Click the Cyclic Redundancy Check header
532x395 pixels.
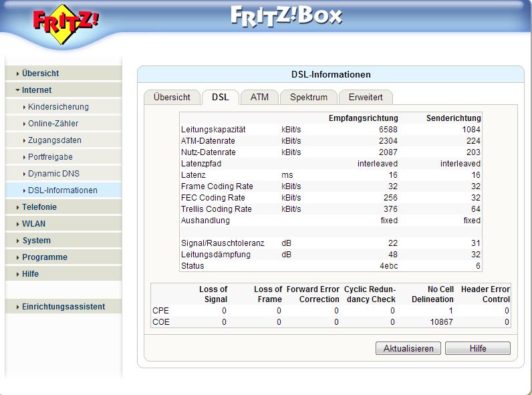click(x=370, y=294)
